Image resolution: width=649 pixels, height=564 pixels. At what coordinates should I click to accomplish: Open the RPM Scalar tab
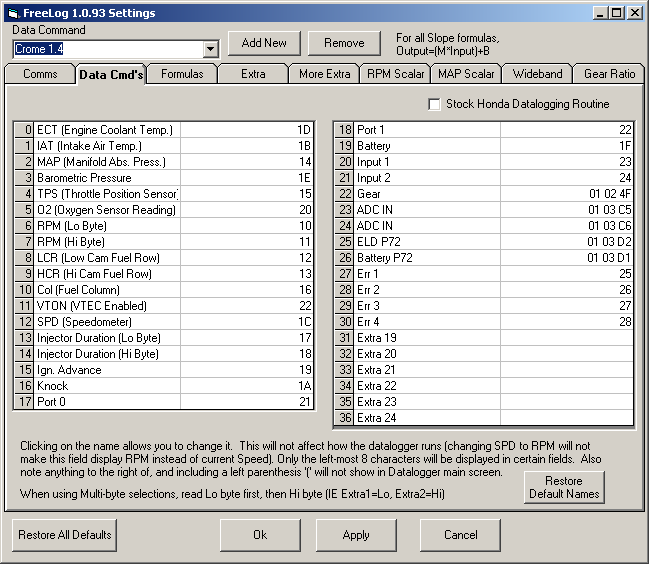point(394,74)
